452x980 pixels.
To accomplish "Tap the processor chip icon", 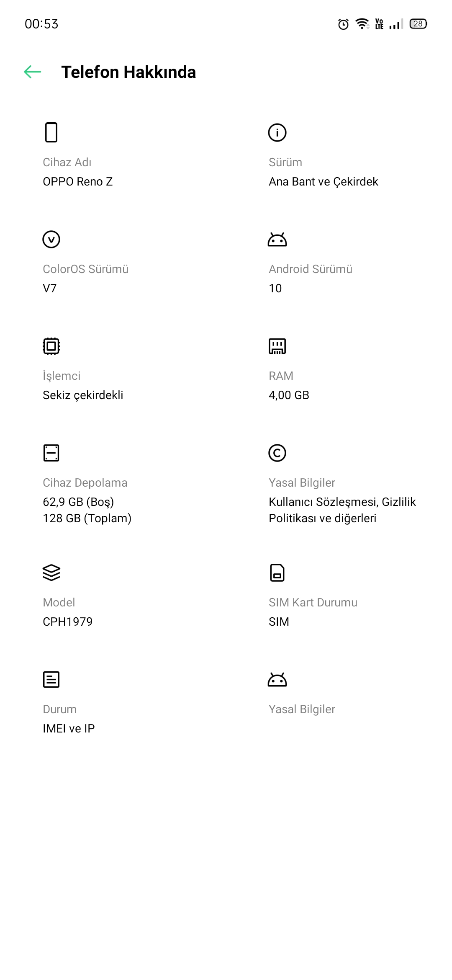I will (51, 346).
